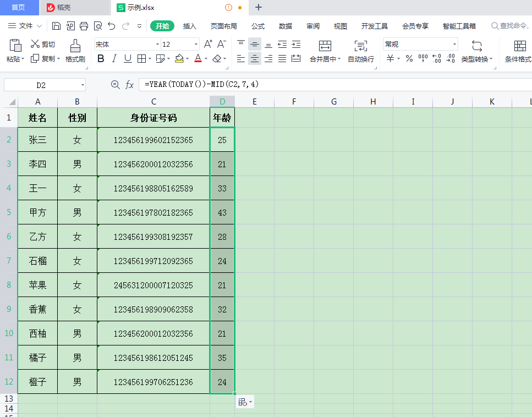Viewport: 532px width, 417px height.
Task: Click the formula bar input
Action: pyautogui.click(x=335, y=85)
